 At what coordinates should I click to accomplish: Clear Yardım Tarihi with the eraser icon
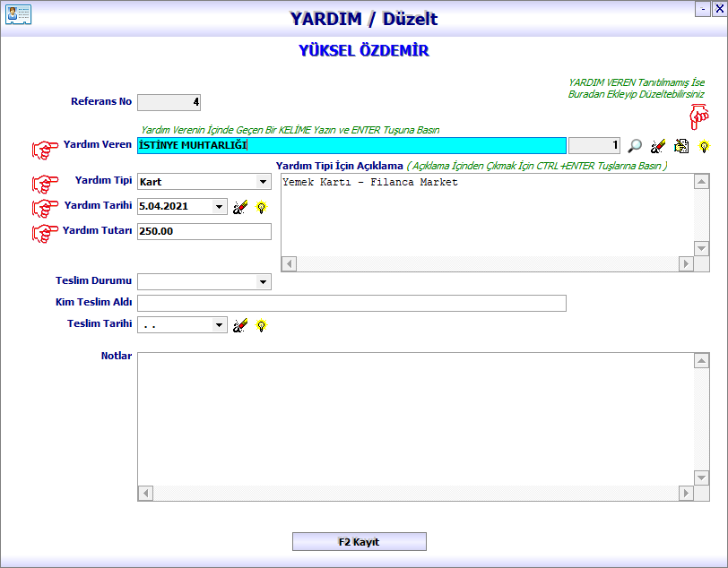coord(239,207)
